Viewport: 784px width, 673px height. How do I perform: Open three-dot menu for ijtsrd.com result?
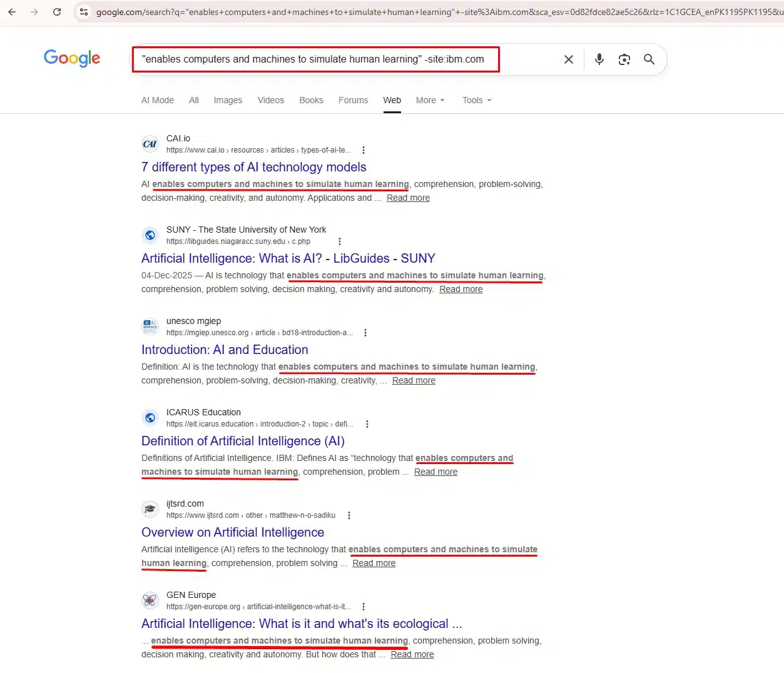click(349, 515)
